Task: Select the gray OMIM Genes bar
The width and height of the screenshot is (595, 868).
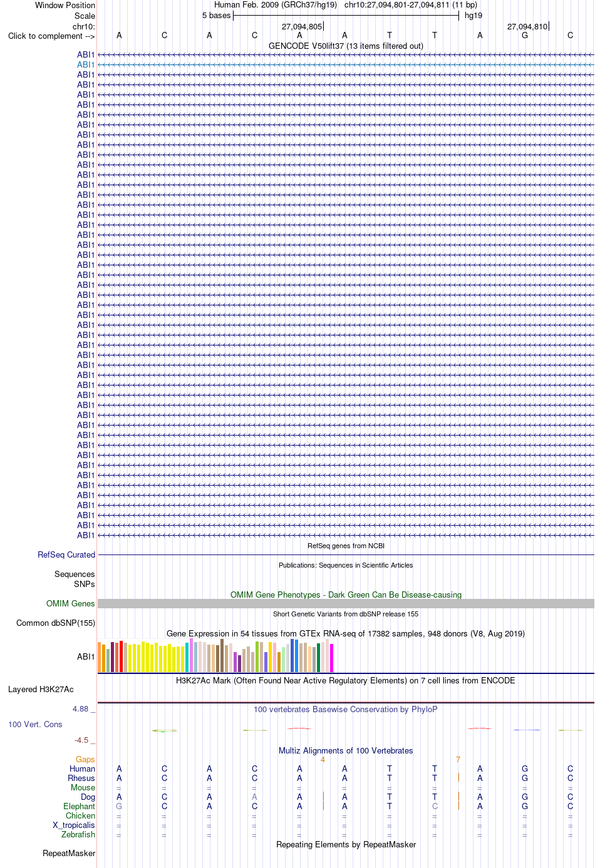Action: [346, 603]
